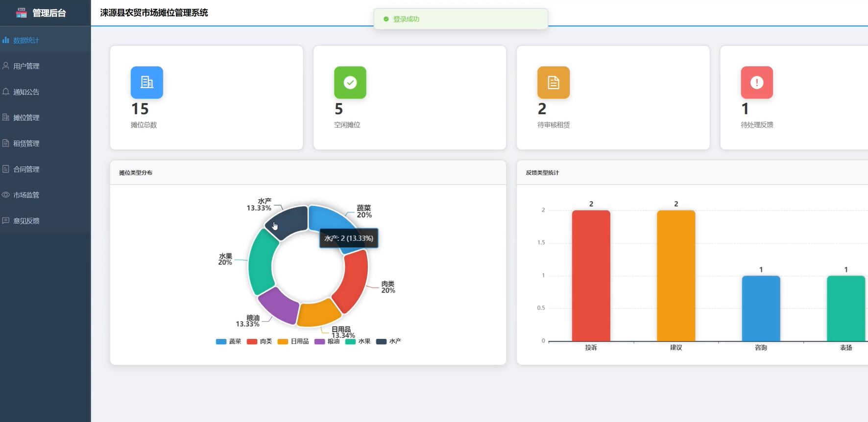Click the green 水果 donut segment

pyautogui.click(x=260, y=262)
